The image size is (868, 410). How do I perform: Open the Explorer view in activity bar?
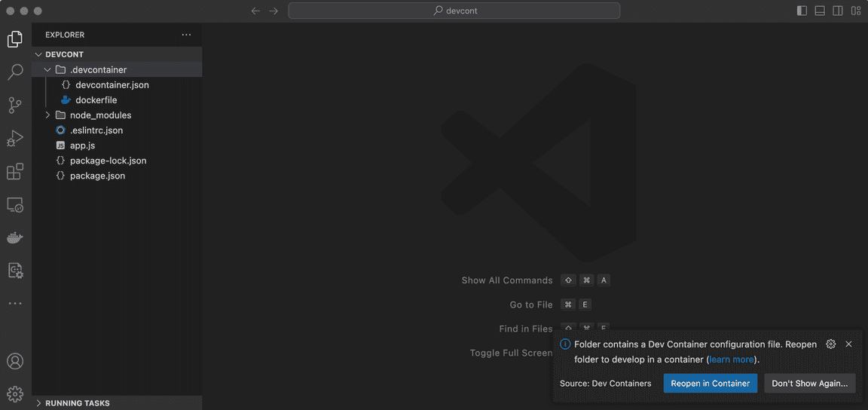[15, 38]
